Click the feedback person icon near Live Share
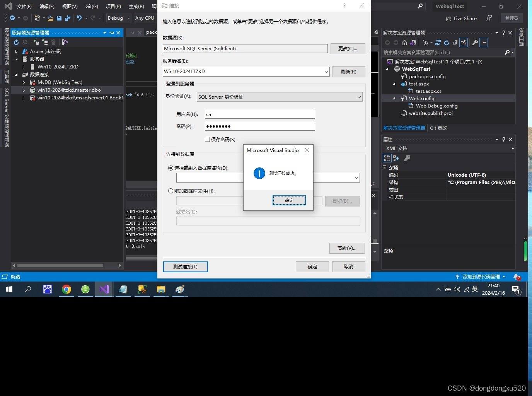This screenshot has width=532, height=396. pos(489,18)
